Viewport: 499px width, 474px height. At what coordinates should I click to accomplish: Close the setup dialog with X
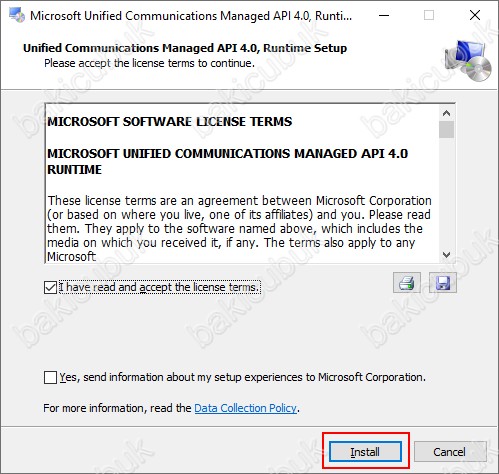[475, 15]
